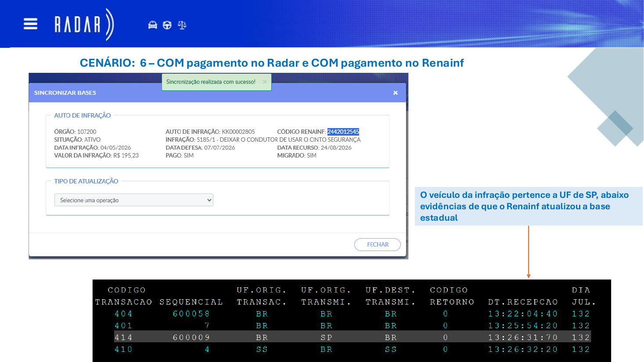Open the steering wheel driver icon
The height and width of the screenshot is (362, 644).
pyautogui.click(x=167, y=25)
